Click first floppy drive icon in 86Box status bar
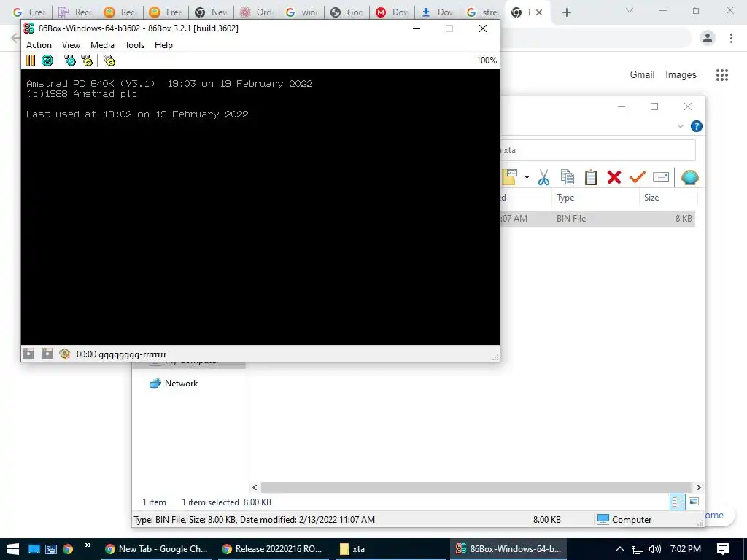The height and width of the screenshot is (560, 747). pos(28,354)
